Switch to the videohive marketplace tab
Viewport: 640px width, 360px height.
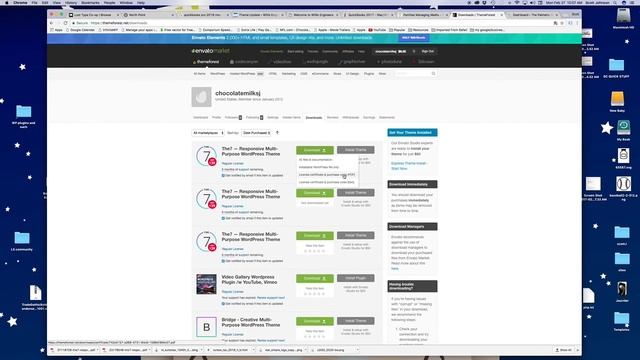280,62
